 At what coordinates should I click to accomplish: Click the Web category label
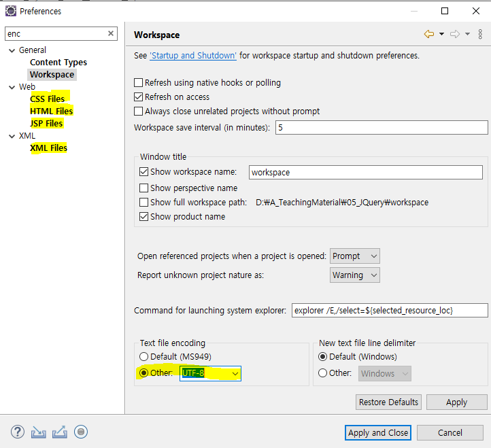(27, 87)
